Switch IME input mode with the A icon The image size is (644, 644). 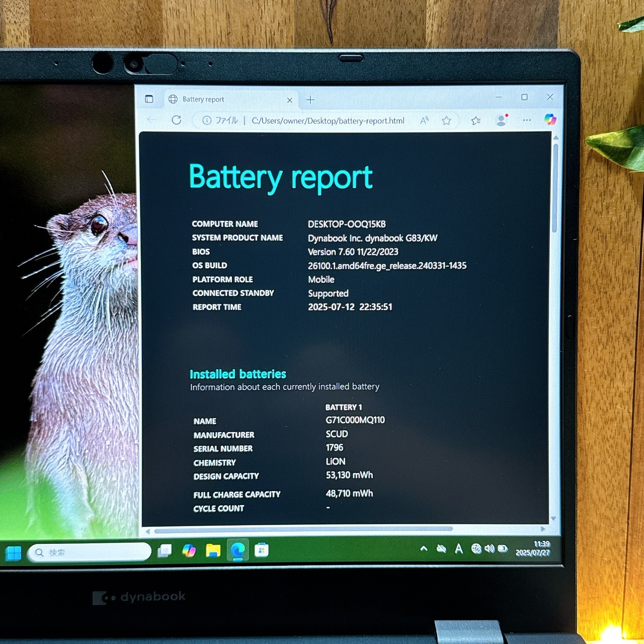458,549
